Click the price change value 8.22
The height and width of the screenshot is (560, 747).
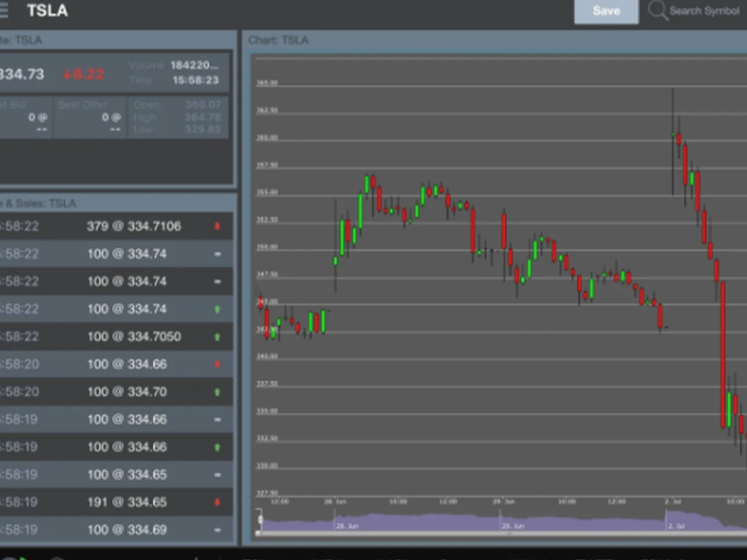[x=89, y=75]
